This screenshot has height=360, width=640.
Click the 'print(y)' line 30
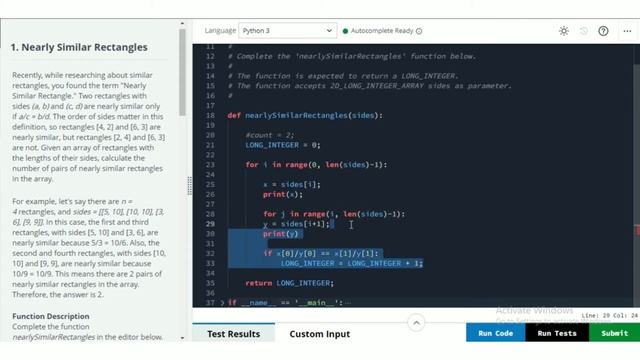pos(281,233)
